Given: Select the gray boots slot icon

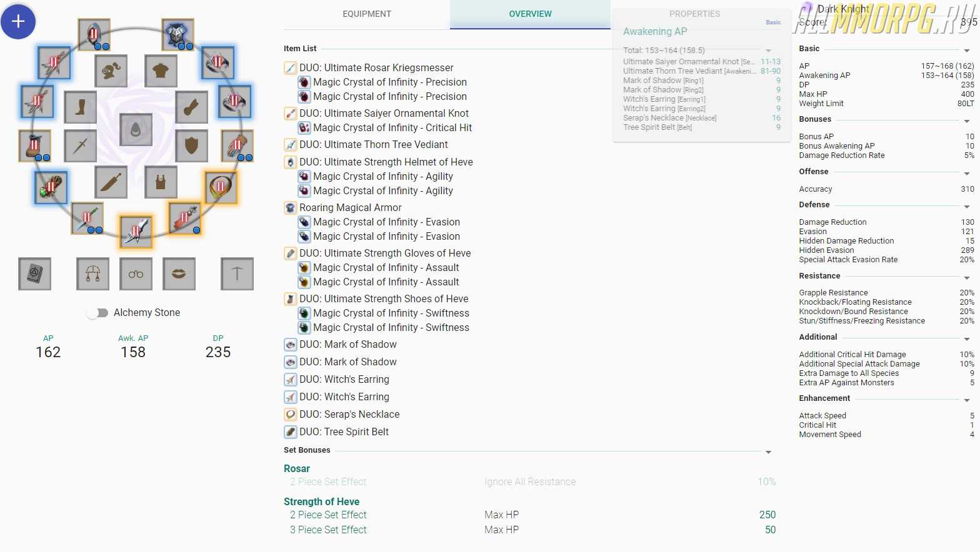Looking at the screenshot, I should click(x=81, y=107).
